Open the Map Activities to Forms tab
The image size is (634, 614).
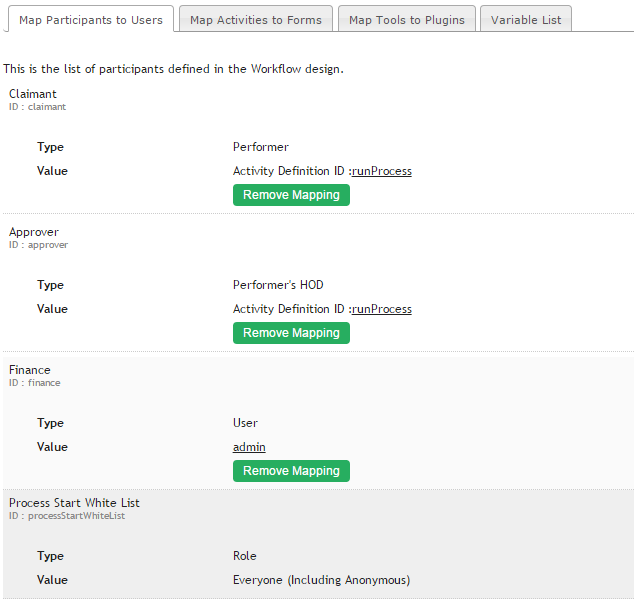[256, 19]
